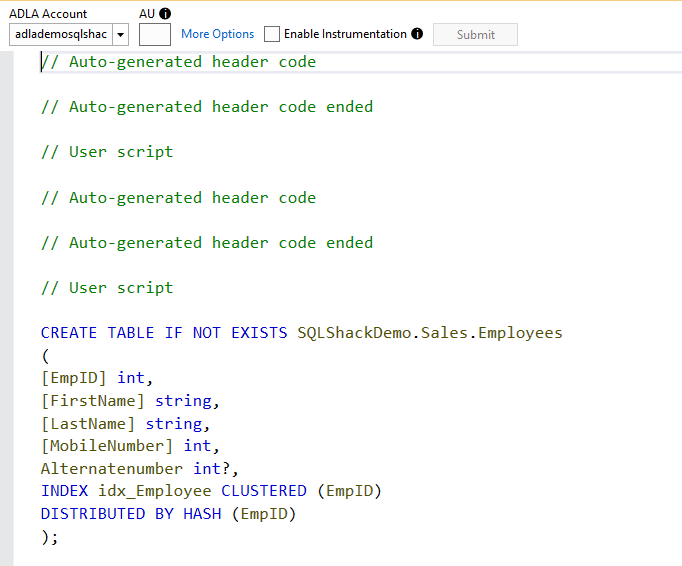Select the adlademosqlshac account combo box
Image resolution: width=682 pixels, height=566 pixels.
tap(60, 34)
